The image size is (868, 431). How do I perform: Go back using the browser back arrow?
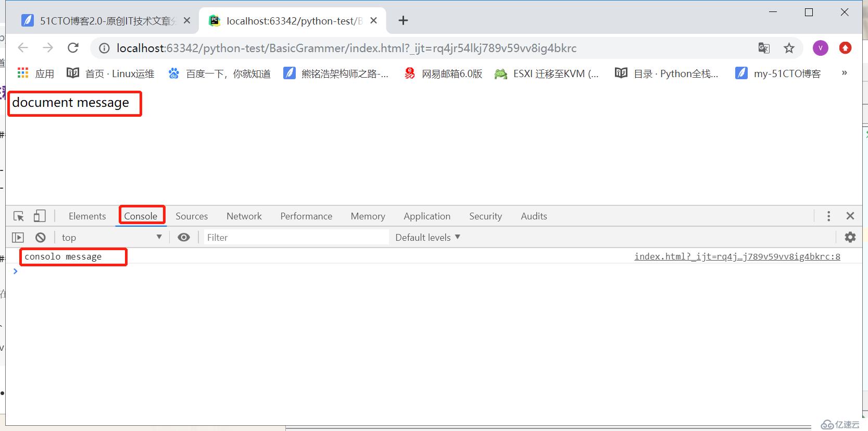pos(23,48)
